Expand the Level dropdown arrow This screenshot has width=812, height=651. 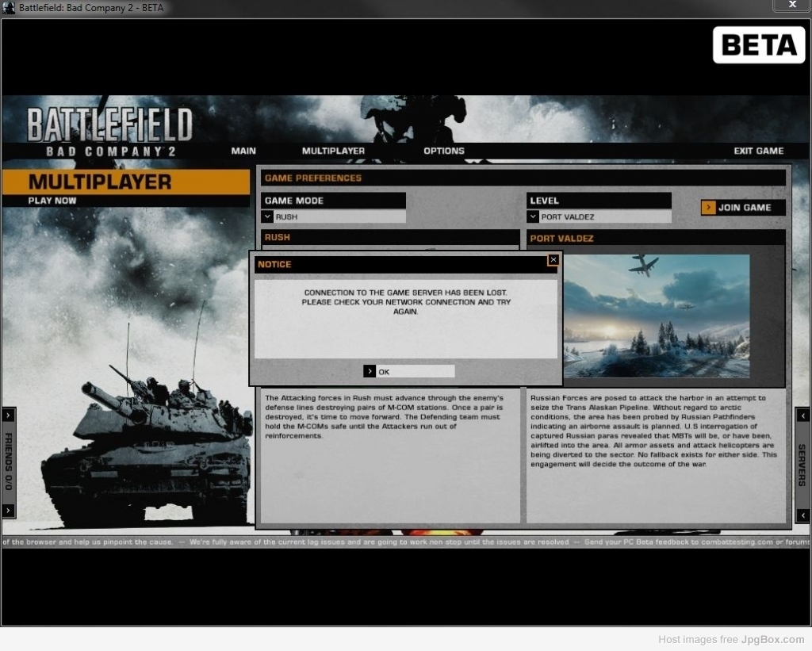click(x=532, y=216)
